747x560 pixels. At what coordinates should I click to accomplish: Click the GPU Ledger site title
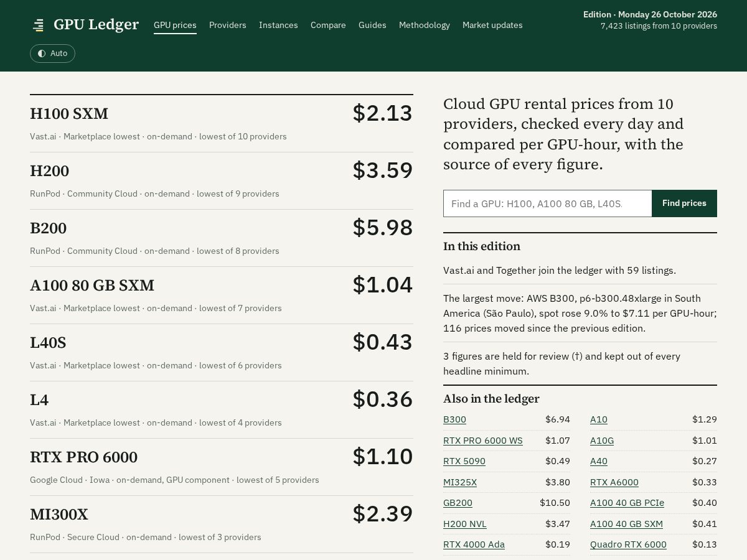pyautogui.click(x=96, y=24)
